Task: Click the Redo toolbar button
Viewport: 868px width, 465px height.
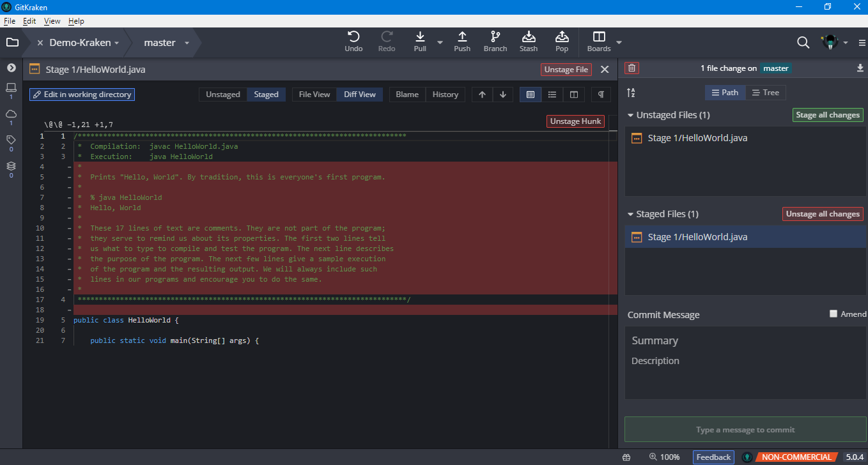Action: click(387, 42)
